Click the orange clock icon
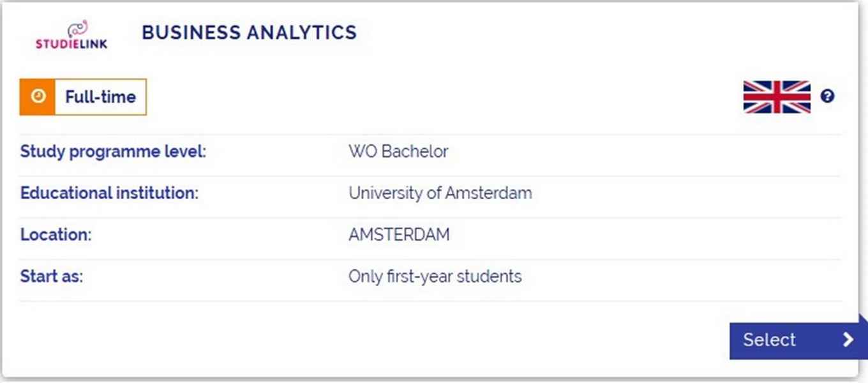Image resolution: width=868 pixels, height=383 pixels. (x=38, y=97)
